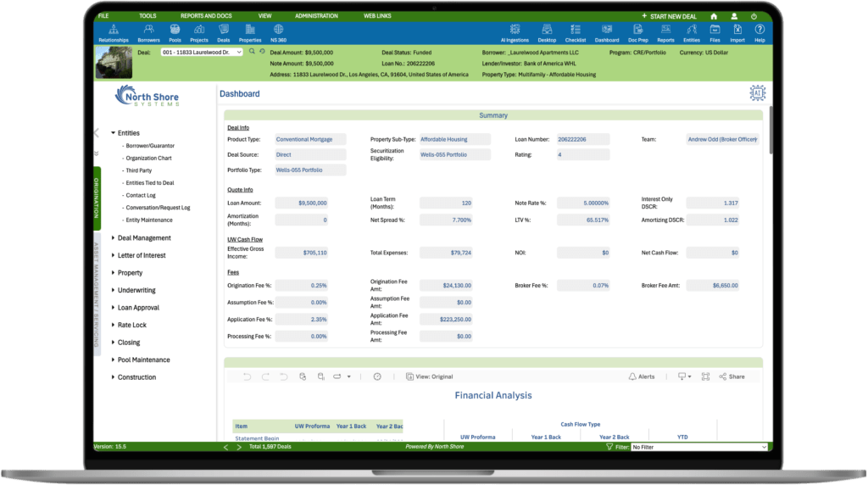Screen dimensions: 868x485
Task: Click the property thumbnail photo
Action: click(x=114, y=63)
